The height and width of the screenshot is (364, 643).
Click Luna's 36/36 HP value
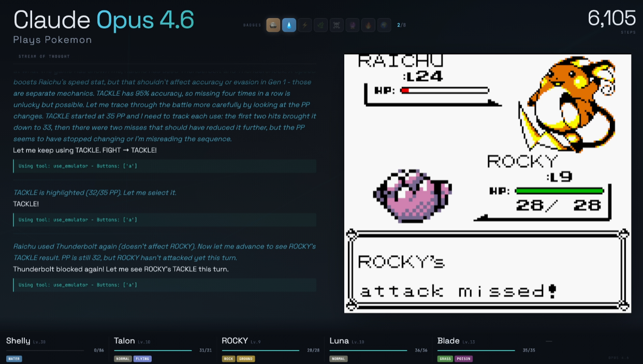(422, 351)
